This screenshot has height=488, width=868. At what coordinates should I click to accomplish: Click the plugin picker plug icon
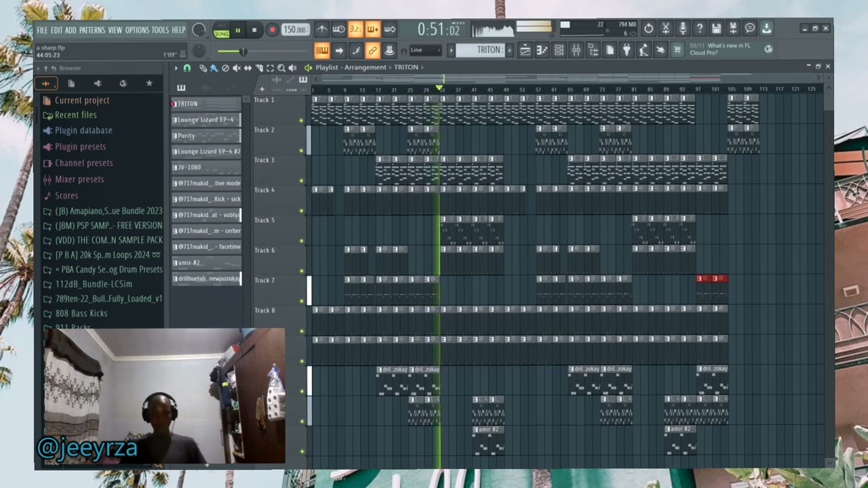(x=626, y=50)
